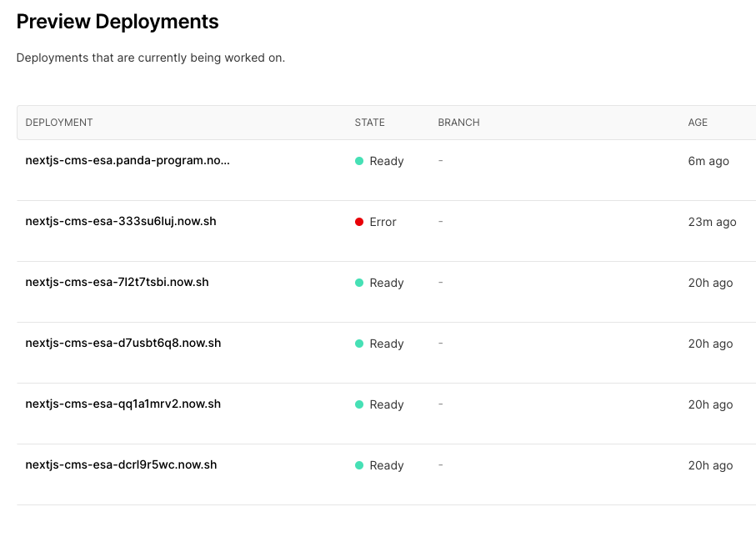
Task: Click green status dot for 7l2t7tsbi deployment
Action: click(x=359, y=283)
